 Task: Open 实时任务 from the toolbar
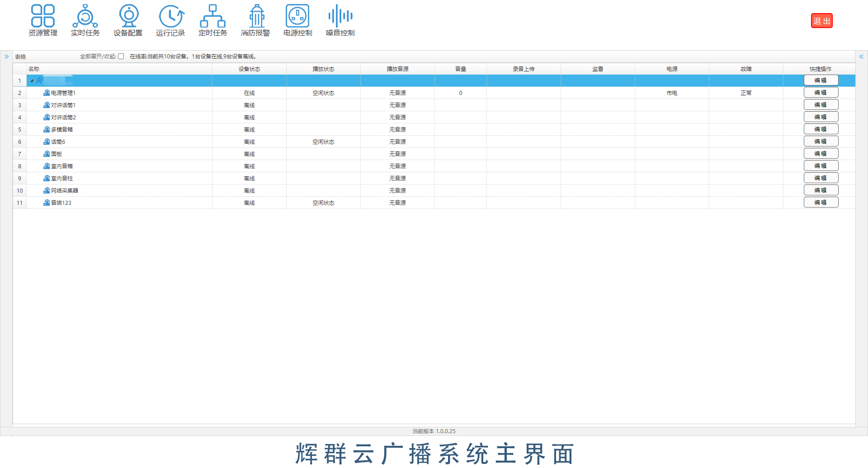(x=85, y=20)
